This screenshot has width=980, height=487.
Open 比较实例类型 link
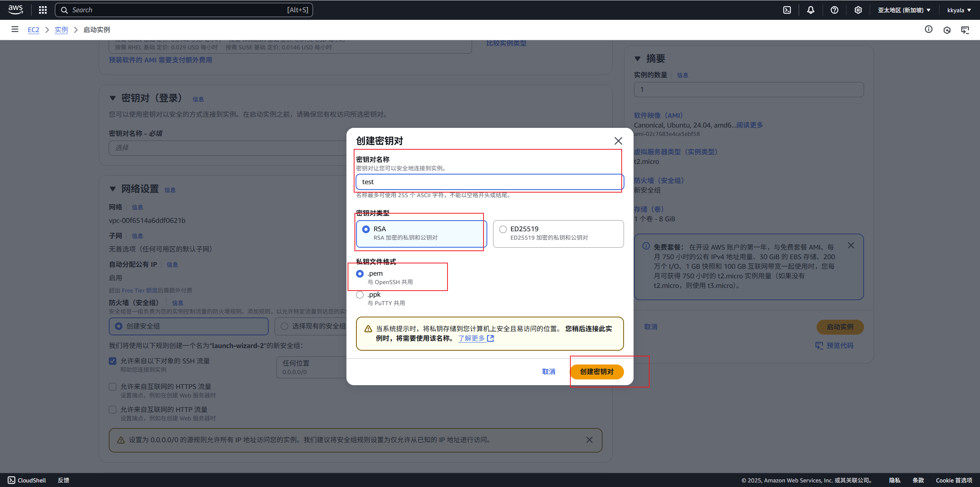tap(506, 43)
